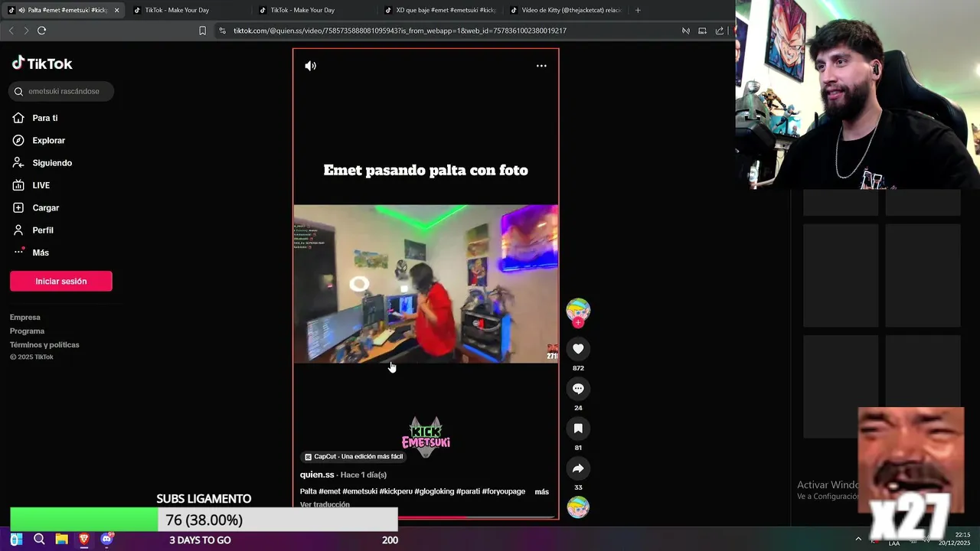This screenshot has height=551, width=980.
Task: Open a new browser tab
Action: tap(638, 10)
